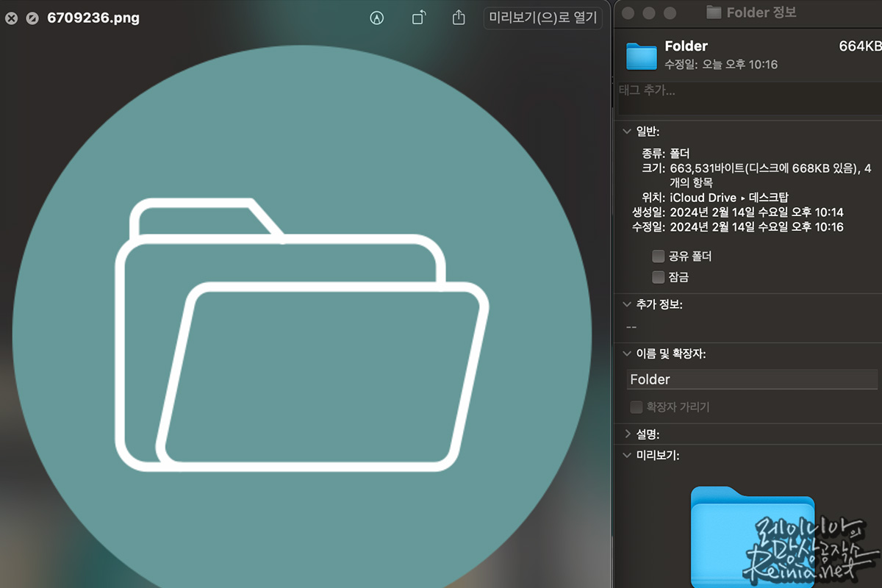Screen dimensions: 882x588
Task: Click the Markup pen icon
Action: [377, 18]
